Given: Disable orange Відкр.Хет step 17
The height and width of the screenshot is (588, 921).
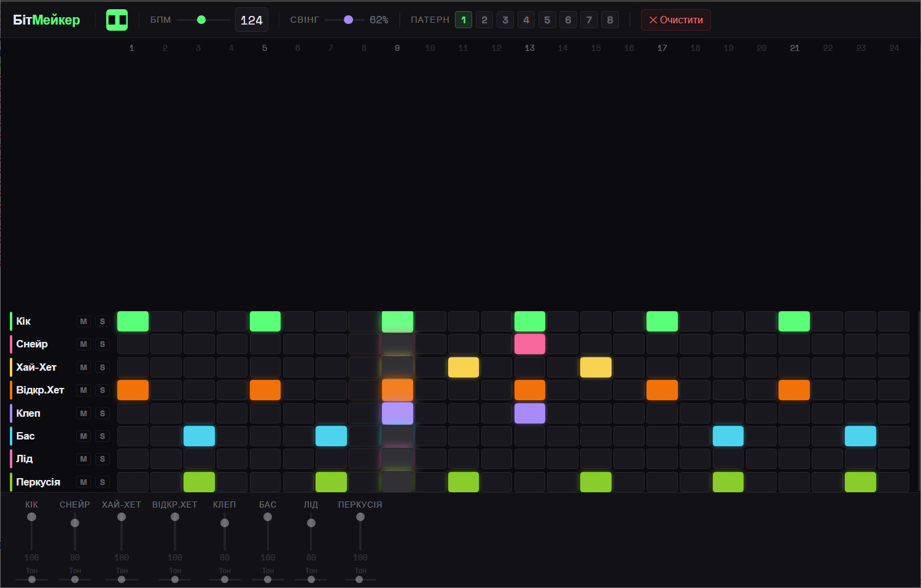Looking at the screenshot, I should click(x=662, y=390).
